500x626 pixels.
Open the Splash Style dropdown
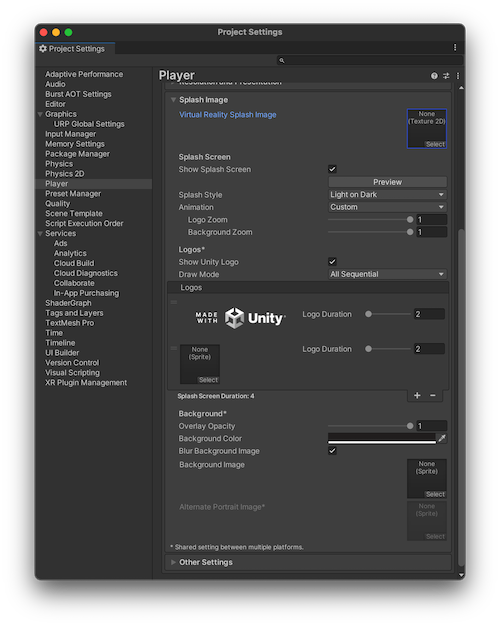(387, 194)
